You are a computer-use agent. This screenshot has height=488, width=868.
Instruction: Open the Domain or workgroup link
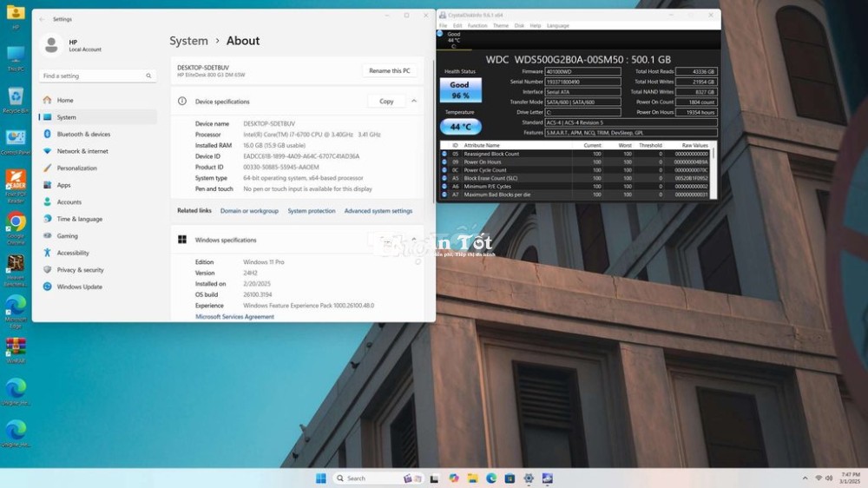[249, 211]
